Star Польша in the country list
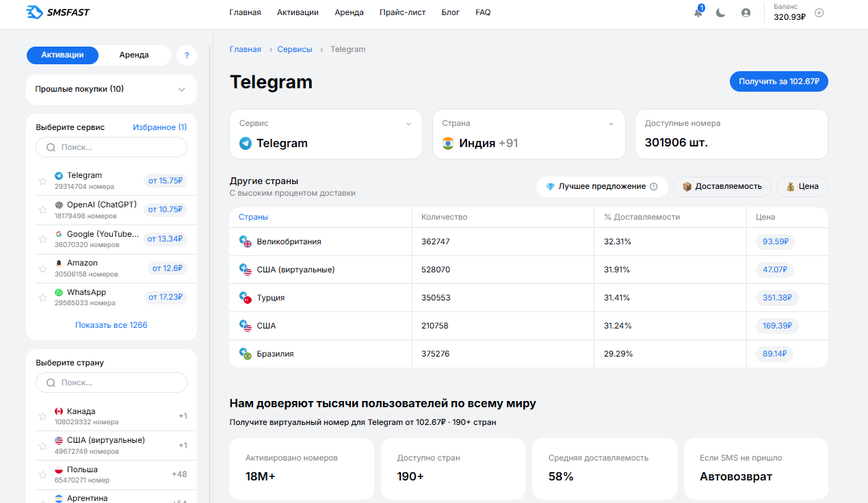868x503 pixels. (x=42, y=475)
